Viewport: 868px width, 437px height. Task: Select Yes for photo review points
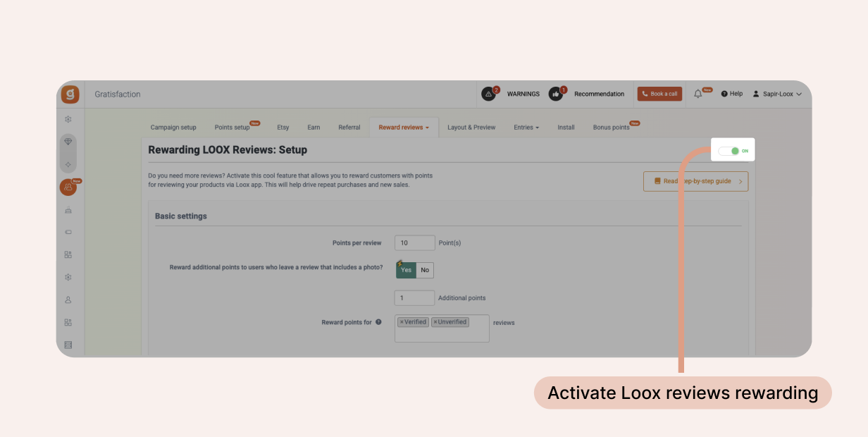406,270
